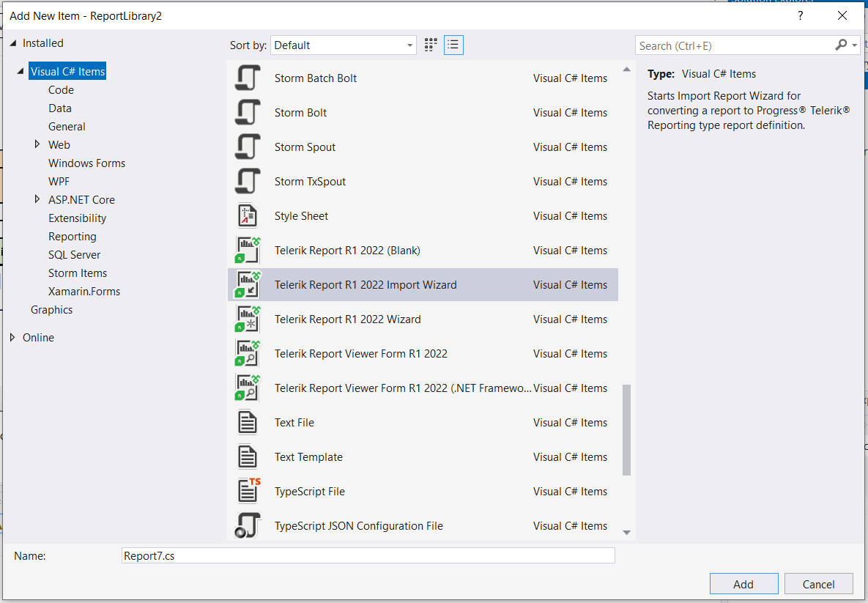Choose the Xamarin.Forms category

click(x=84, y=292)
